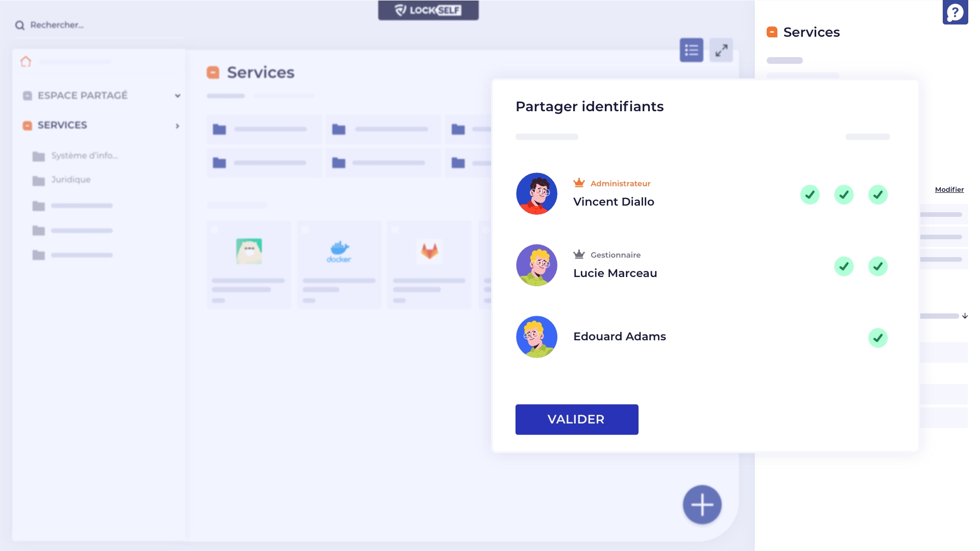Viewport: 980px width, 551px height.
Task: Toggle Edouard Adams' permission checkmark
Action: tap(878, 337)
